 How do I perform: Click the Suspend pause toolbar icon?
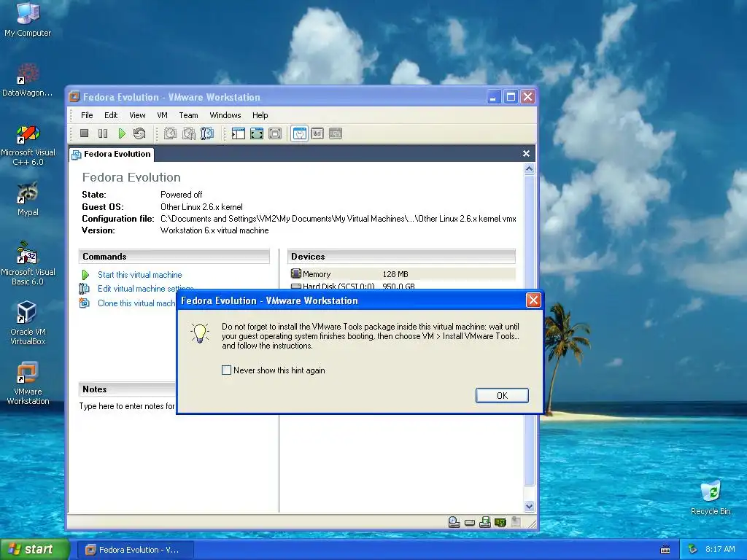[102, 134]
